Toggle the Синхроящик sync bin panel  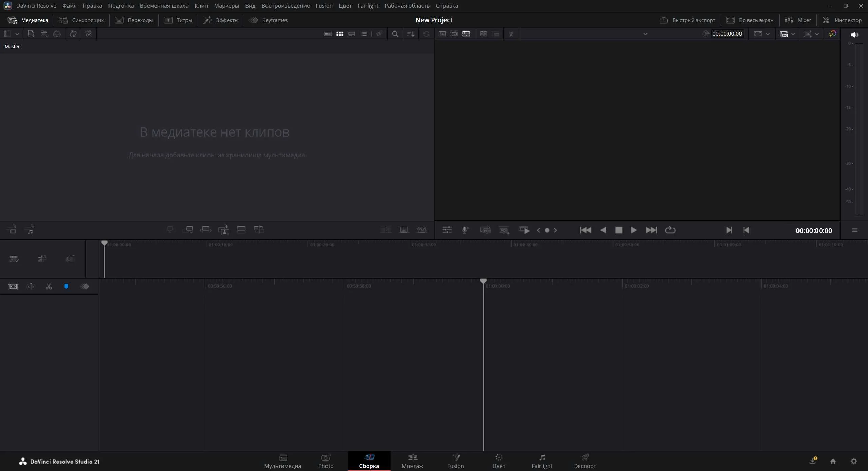81,20
